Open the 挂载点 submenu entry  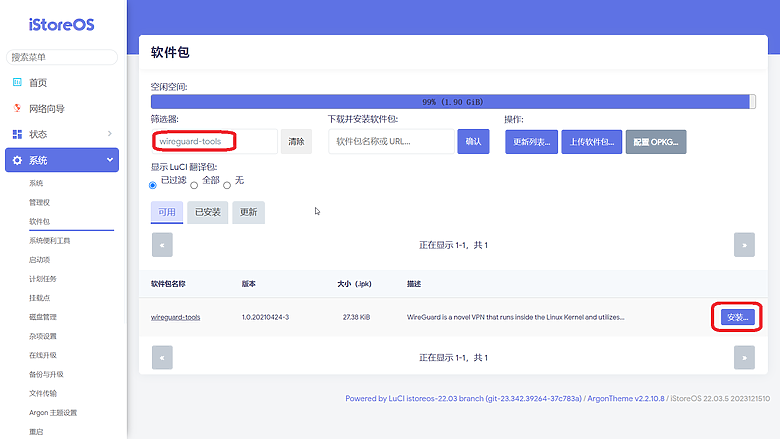tap(39, 298)
